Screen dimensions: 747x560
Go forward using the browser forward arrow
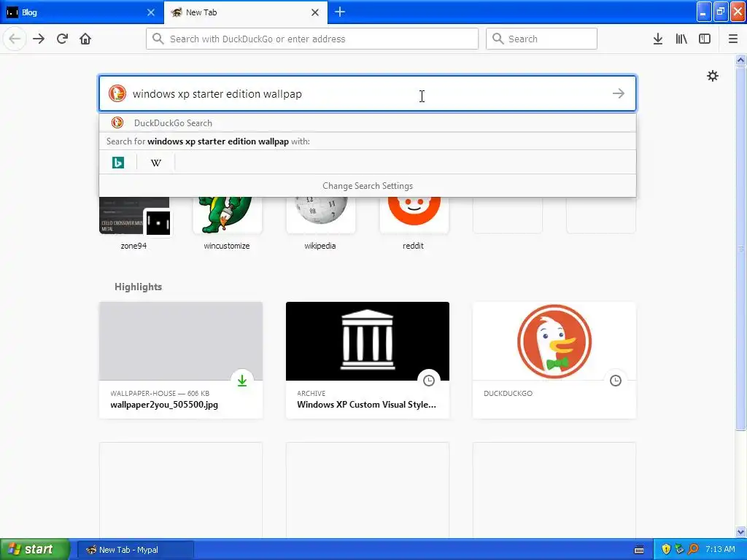pos(39,39)
